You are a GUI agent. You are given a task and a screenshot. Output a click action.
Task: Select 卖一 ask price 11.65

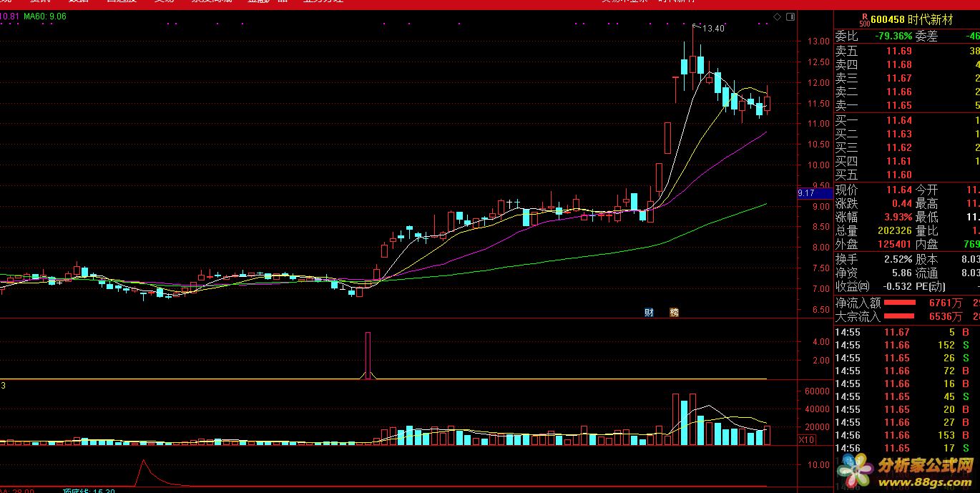[x=899, y=105]
